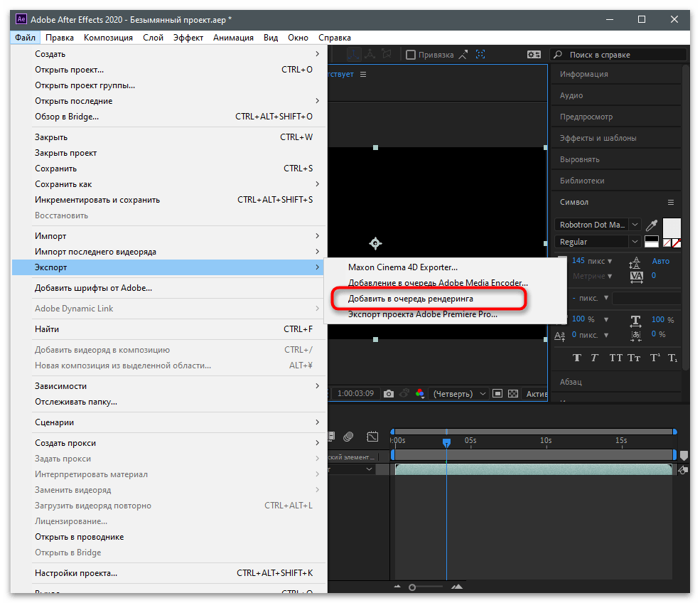Viewport: 700px width, 603px height.
Task: Open the Абзац panel
Action: (x=571, y=382)
